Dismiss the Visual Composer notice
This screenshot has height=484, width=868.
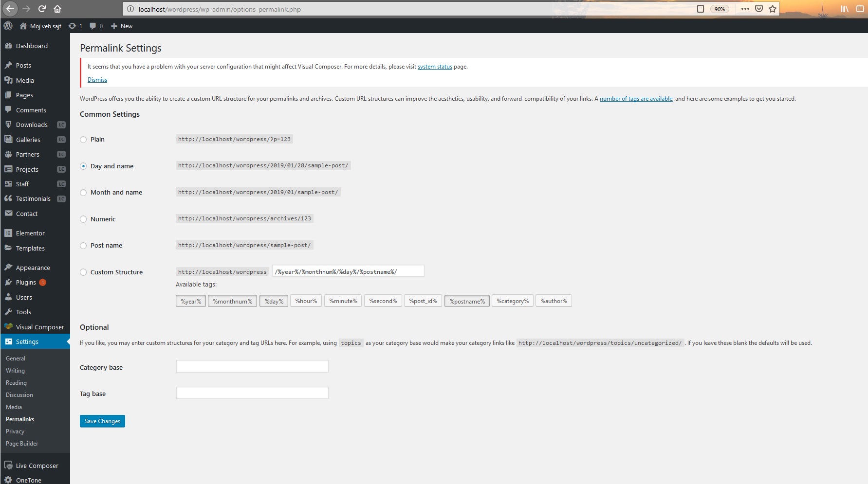[x=97, y=80]
